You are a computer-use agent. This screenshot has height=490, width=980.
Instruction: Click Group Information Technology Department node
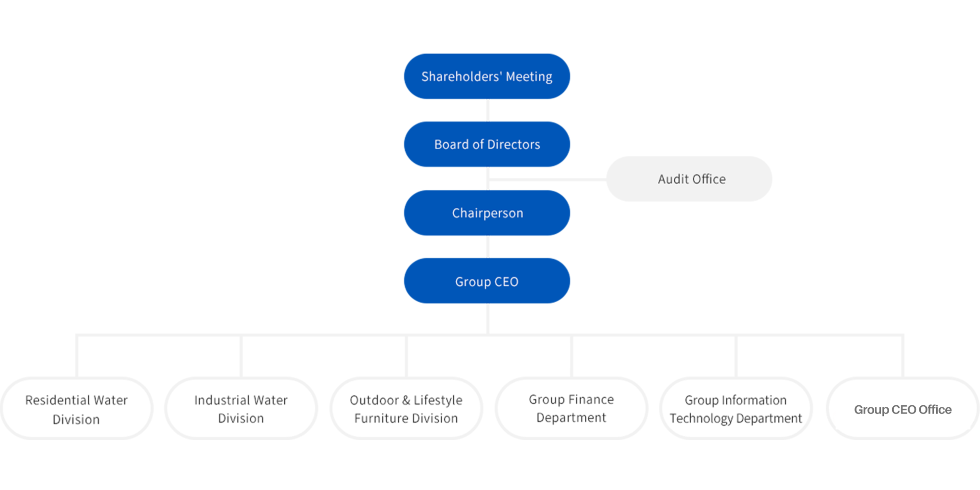736,409
